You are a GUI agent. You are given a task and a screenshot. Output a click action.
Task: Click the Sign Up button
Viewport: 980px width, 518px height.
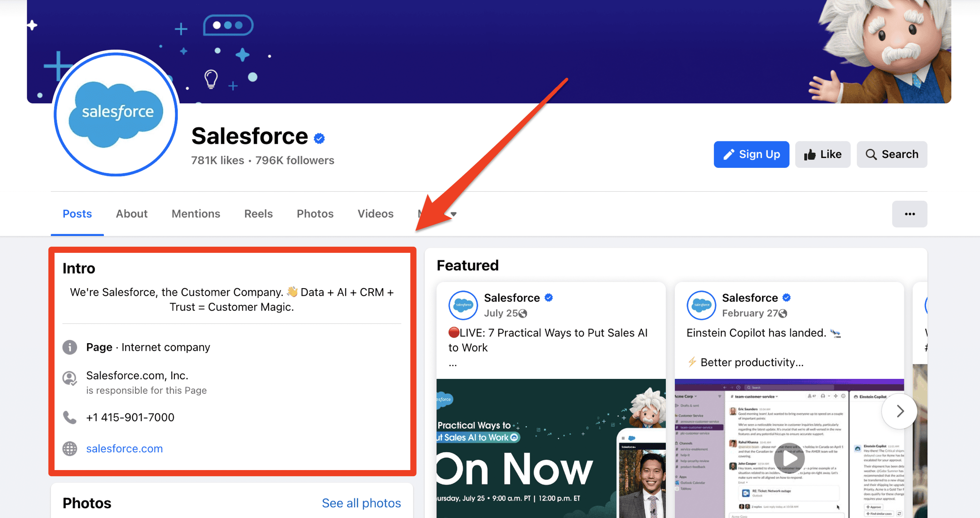[751, 154]
